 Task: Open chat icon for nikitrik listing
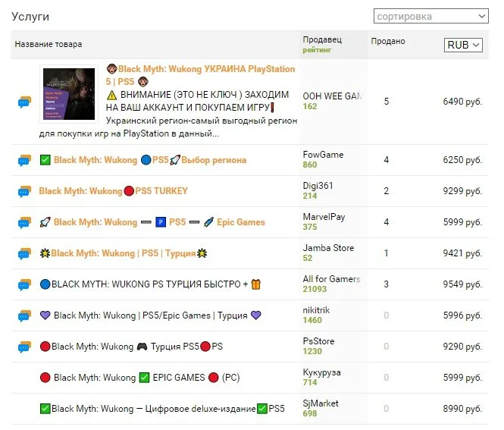click(x=24, y=315)
